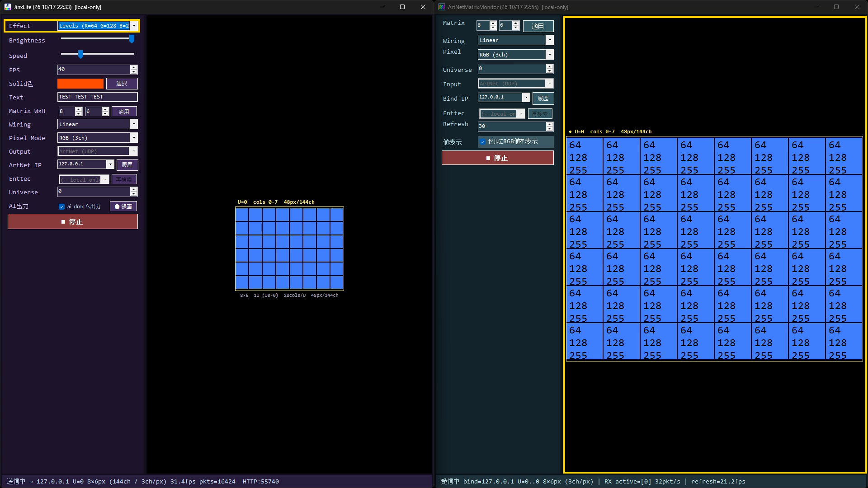Click the 録画 record button
Screen dimensions: 868x488
[x=123, y=206]
